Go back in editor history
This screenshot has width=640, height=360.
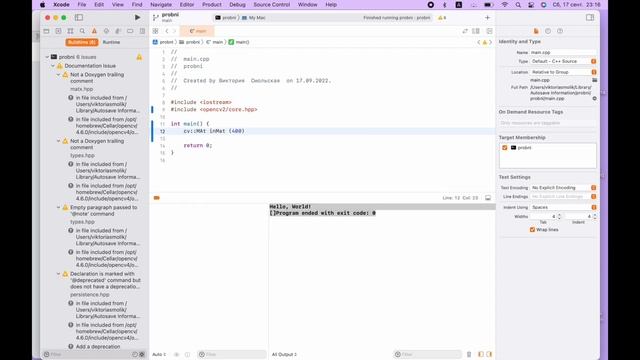coord(167,31)
